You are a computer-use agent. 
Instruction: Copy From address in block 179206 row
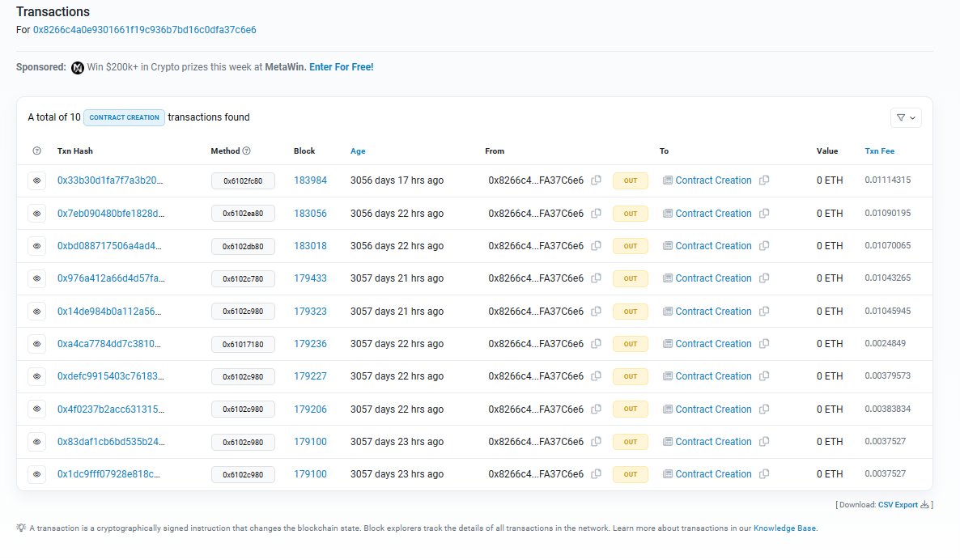pyautogui.click(x=596, y=409)
